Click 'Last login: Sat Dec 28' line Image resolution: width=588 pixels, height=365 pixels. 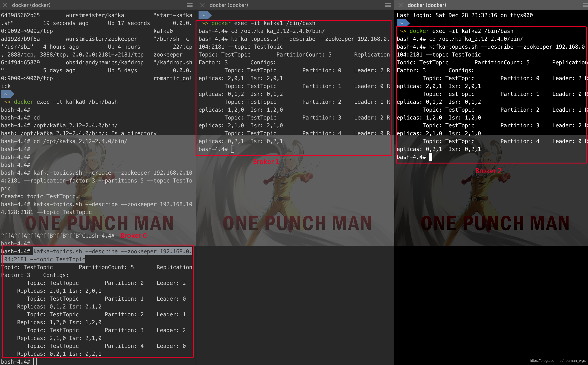tap(465, 15)
